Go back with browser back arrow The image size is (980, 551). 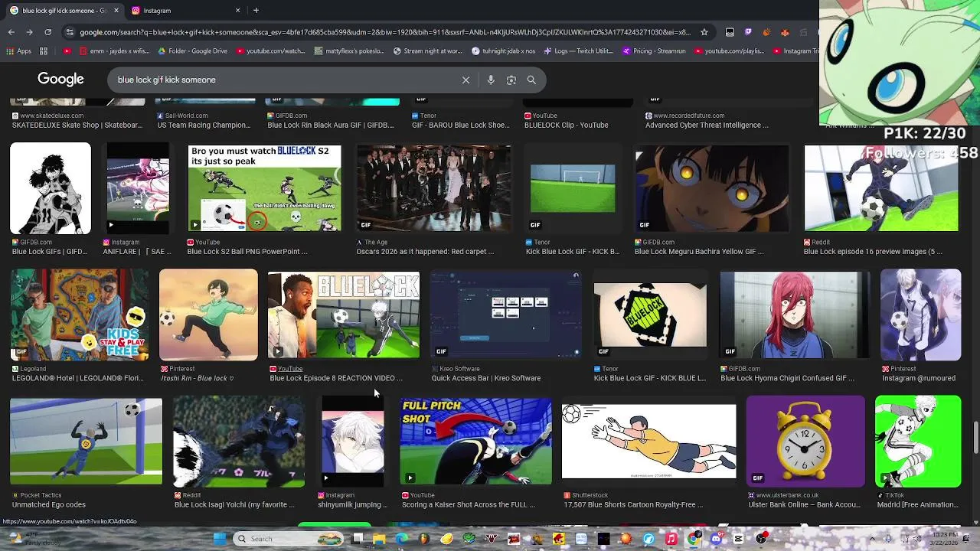click(11, 32)
